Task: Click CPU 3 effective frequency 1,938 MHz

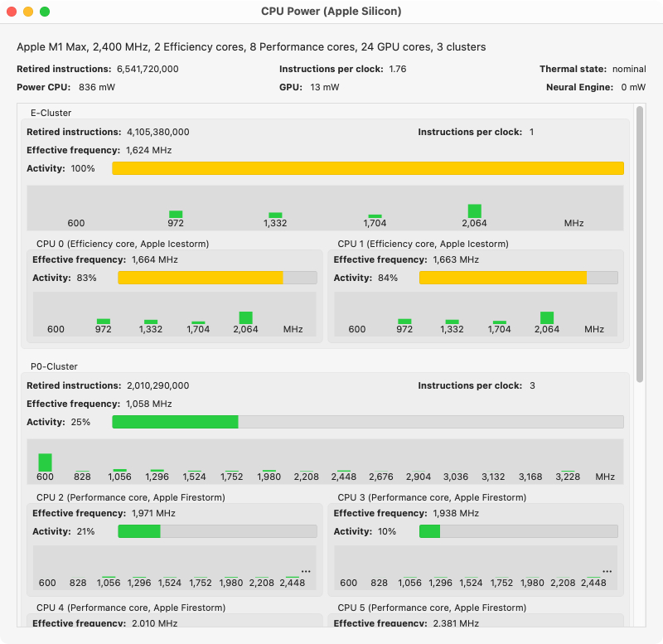Action: pyautogui.click(x=456, y=513)
